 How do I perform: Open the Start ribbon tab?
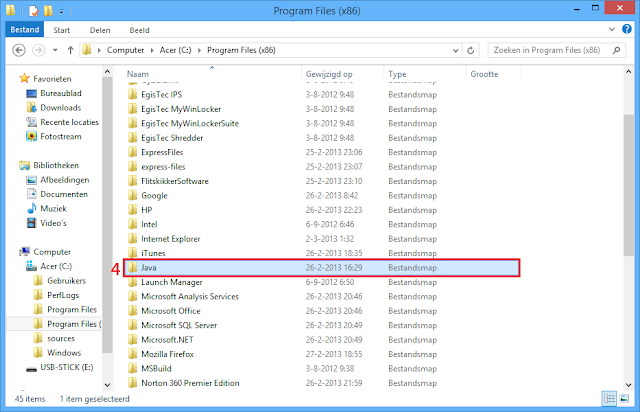tap(62, 30)
